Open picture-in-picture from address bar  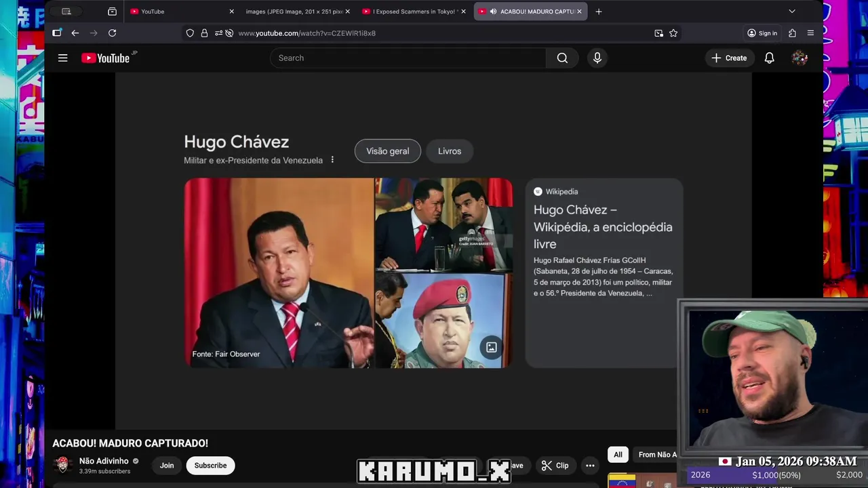[x=658, y=33]
